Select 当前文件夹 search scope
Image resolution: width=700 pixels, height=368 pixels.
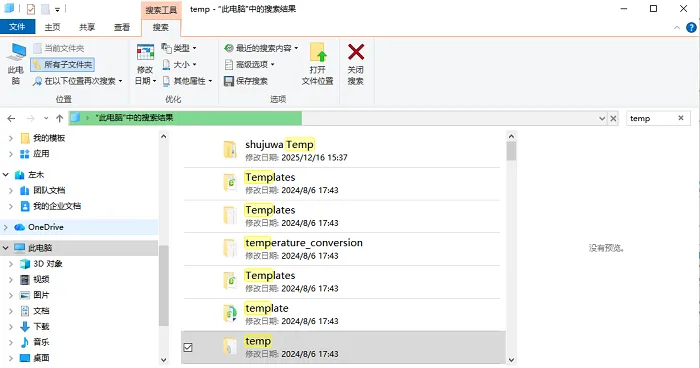pos(58,48)
